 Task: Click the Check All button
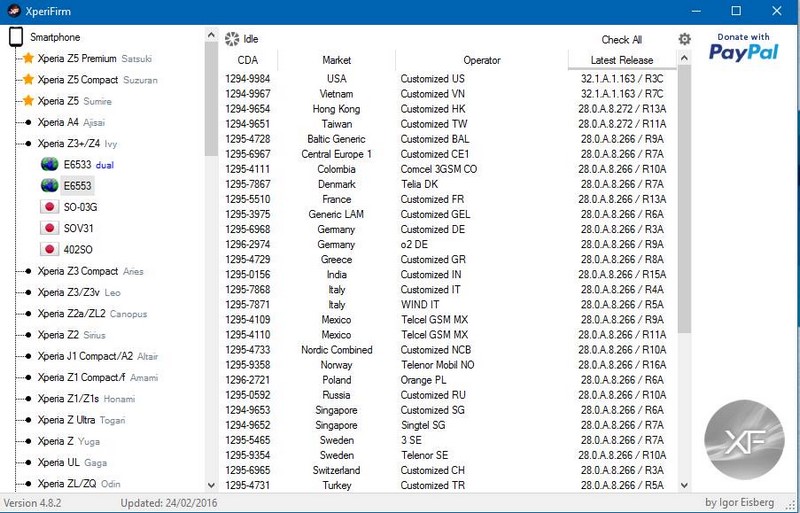click(621, 40)
